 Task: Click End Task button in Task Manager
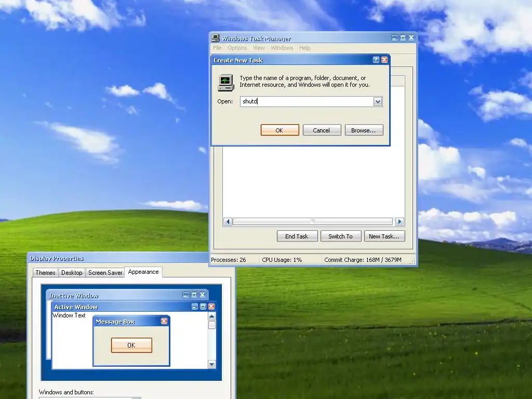[297, 236]
